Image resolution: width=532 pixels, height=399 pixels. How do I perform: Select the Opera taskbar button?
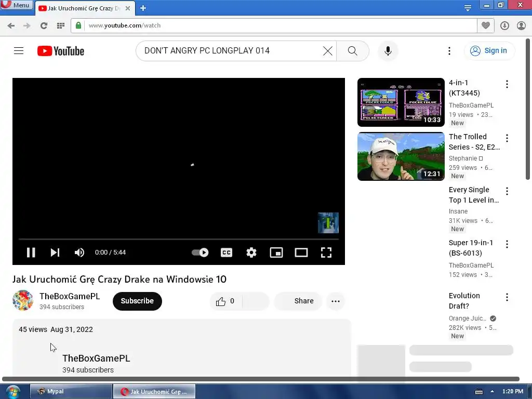tap(154, 391)
